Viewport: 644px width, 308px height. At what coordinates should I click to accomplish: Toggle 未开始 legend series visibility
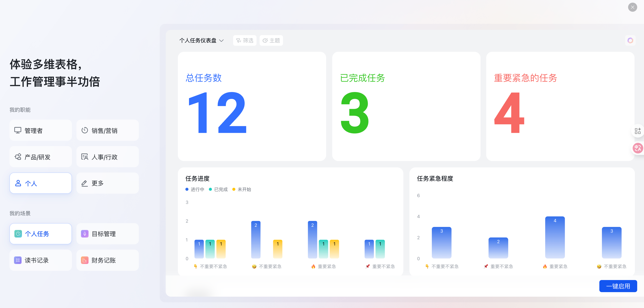tap(242, 190)
